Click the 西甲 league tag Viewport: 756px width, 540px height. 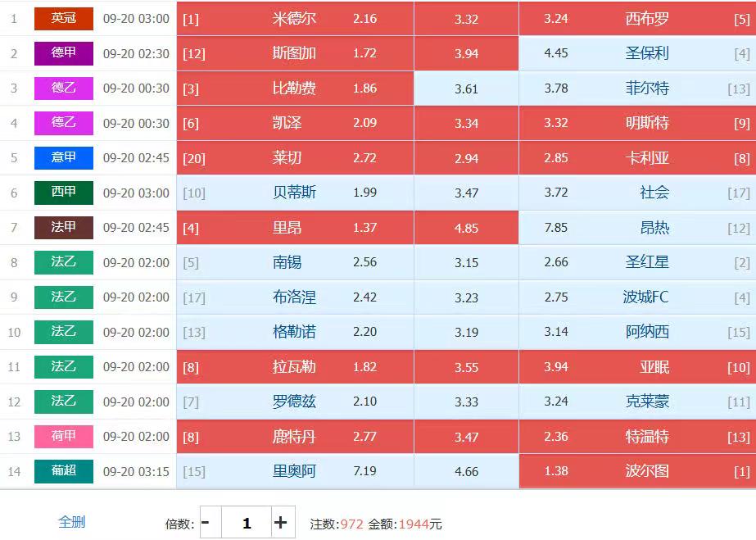[64, 193]
